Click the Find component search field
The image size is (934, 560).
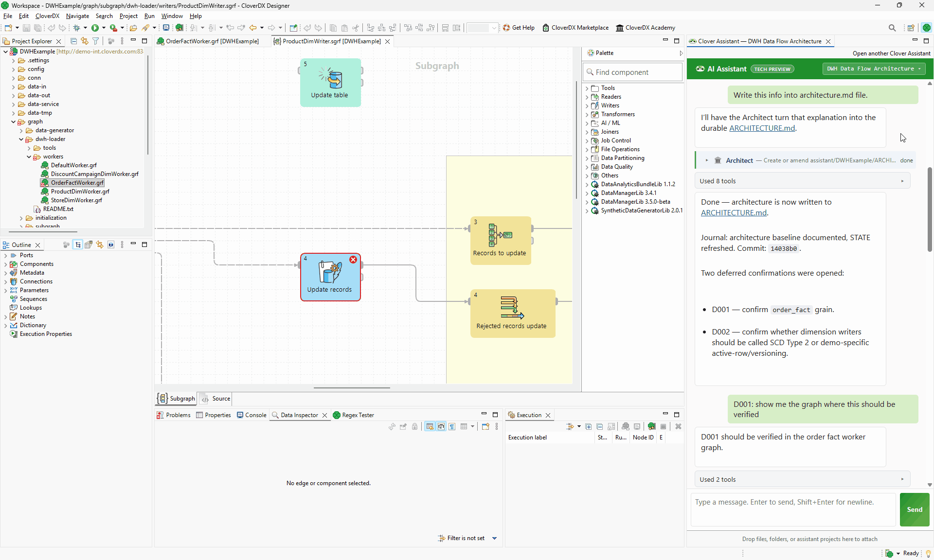(x=633, y=72)
